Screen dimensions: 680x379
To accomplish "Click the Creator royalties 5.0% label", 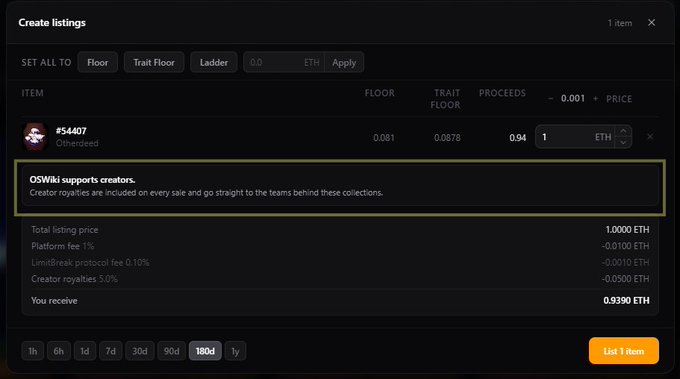I will coord(74,279).
